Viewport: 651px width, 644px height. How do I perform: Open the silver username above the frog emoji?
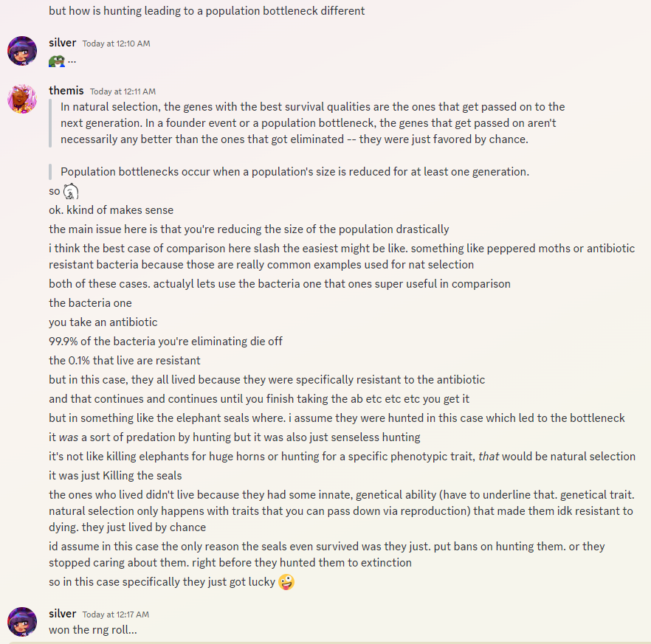click(x=62, y=43)
